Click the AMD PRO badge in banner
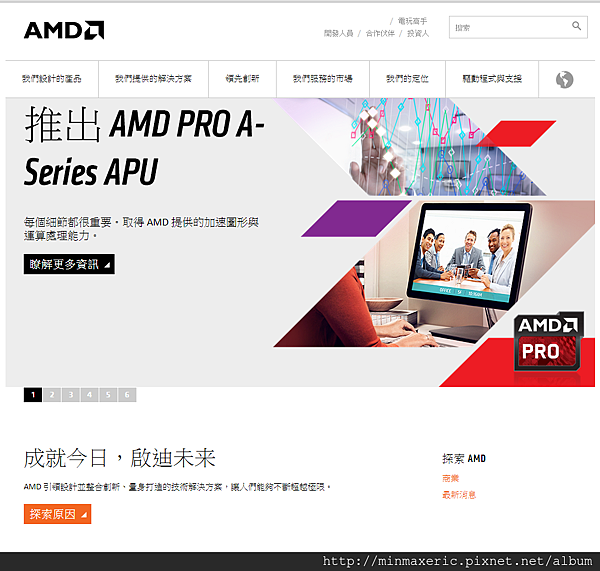Viewport: 600px width, 571px height. pos(548,342)
